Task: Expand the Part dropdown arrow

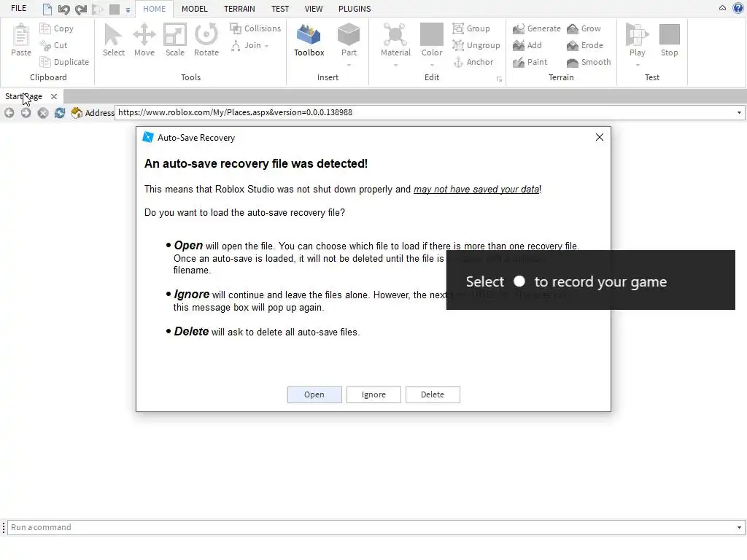Action: pos(349,65)
